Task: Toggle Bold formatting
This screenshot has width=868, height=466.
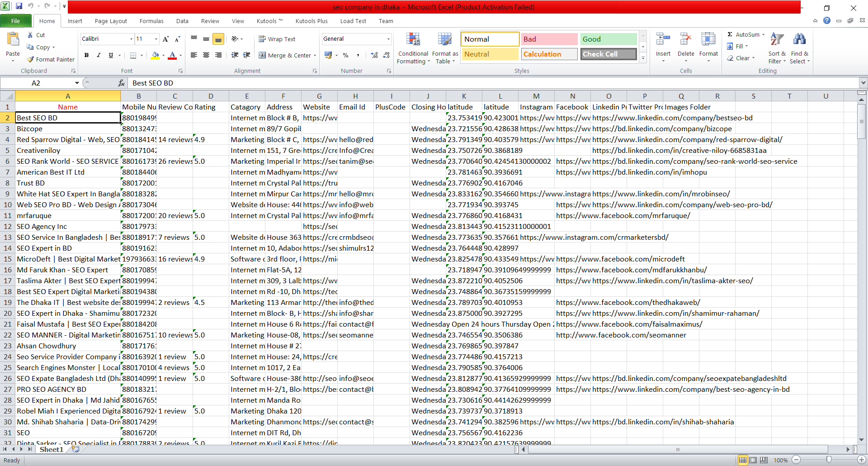Action: click(x=86, y=55)
